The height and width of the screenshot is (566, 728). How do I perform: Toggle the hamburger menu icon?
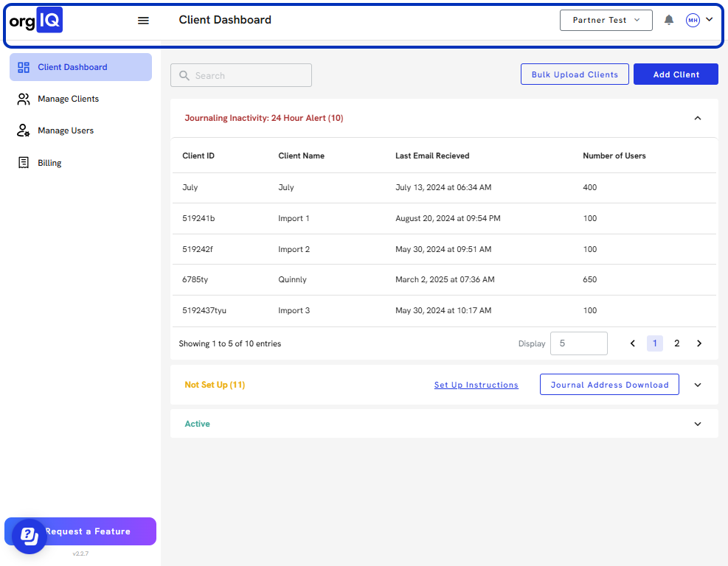coord(144,21)
